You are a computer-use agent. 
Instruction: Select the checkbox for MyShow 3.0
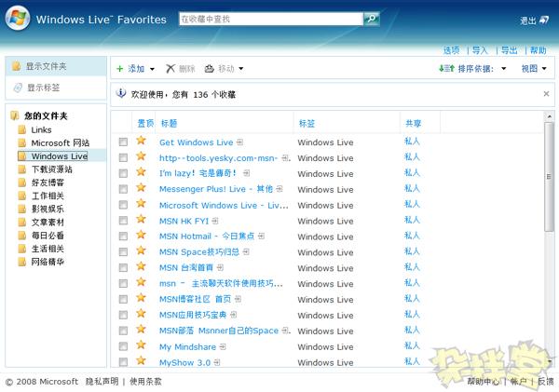tap(123, 362)
